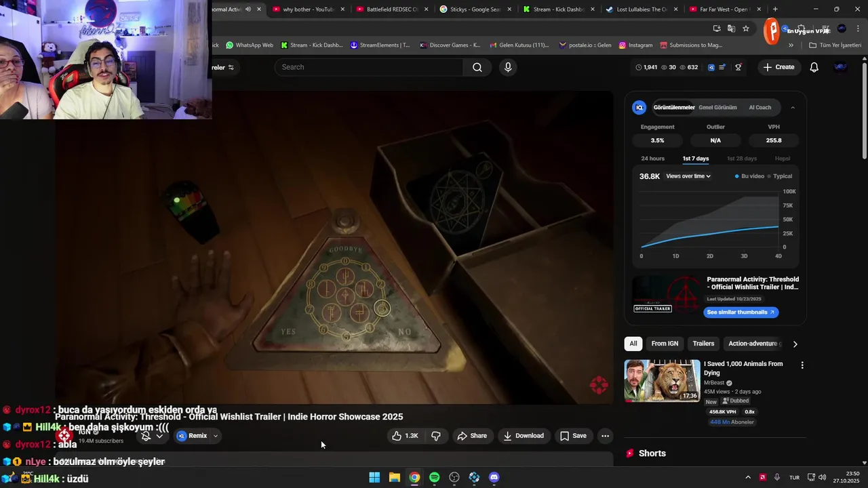
Task: Click the Create button
Action: pos(778,67)
